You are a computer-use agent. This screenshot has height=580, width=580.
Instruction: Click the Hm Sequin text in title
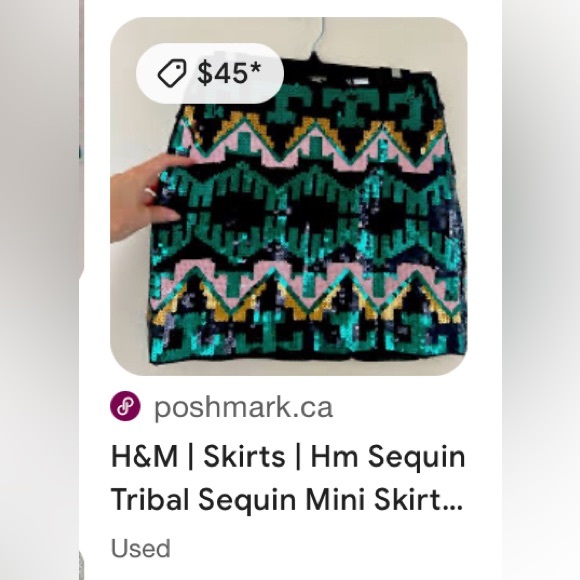[x=388, y=458]
